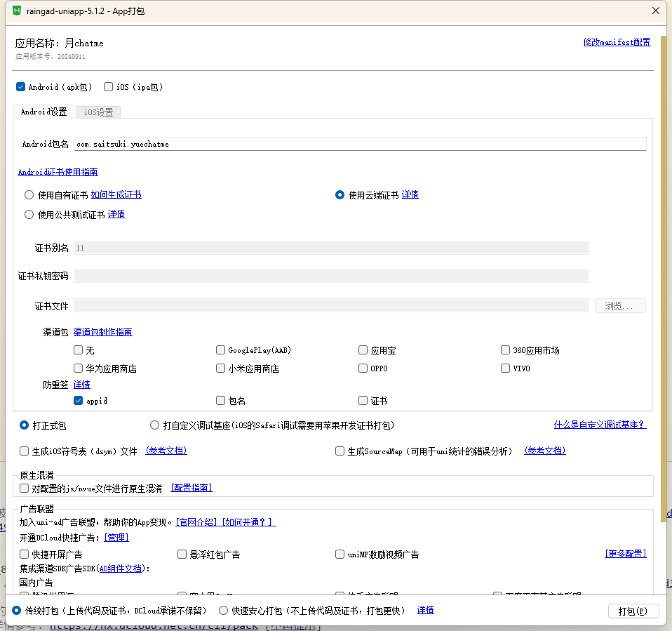Enable 生成SourceMap checkbox

tap(340, 451)
